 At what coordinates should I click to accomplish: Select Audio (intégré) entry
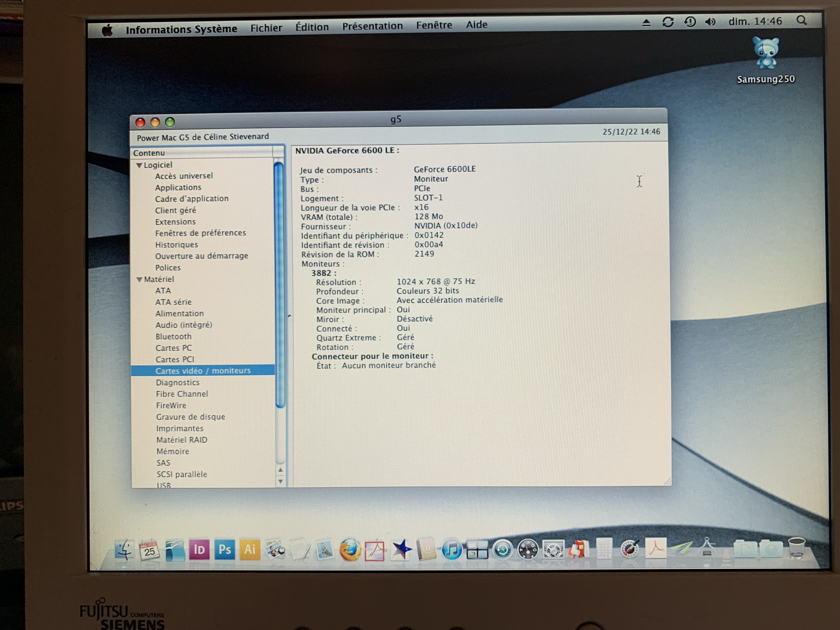point(184,325)
